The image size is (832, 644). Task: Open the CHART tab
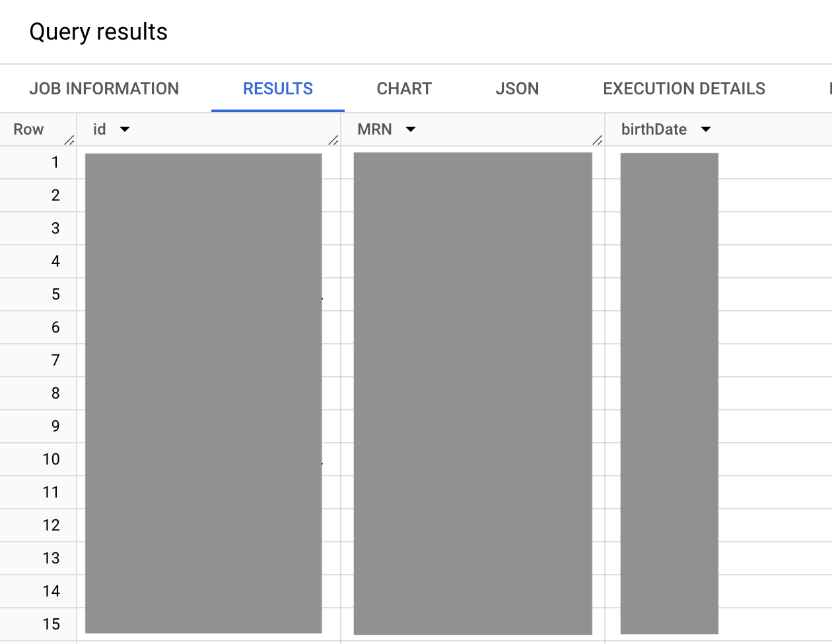pos(404,88)
